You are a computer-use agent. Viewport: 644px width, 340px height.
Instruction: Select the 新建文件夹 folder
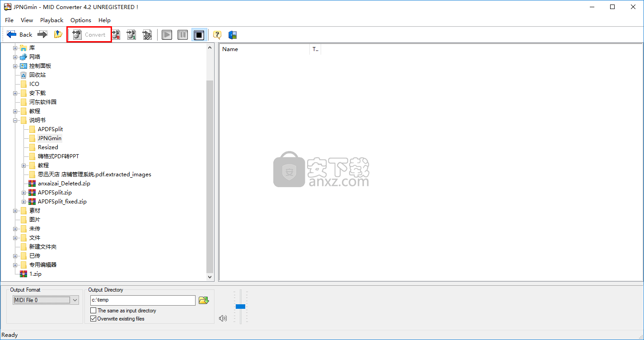43,247
